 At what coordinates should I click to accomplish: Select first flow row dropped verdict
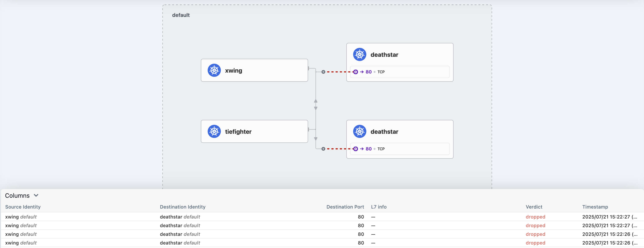[x=535, y=217]
